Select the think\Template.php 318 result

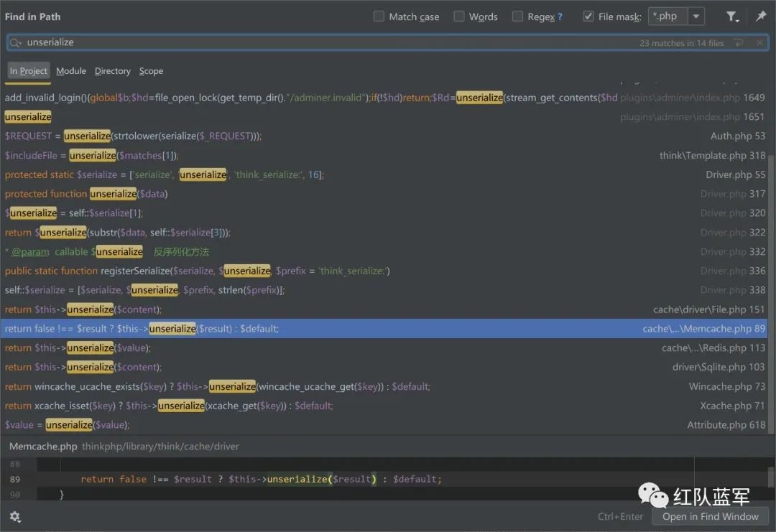pyautogui.click(x=384, y=155)
